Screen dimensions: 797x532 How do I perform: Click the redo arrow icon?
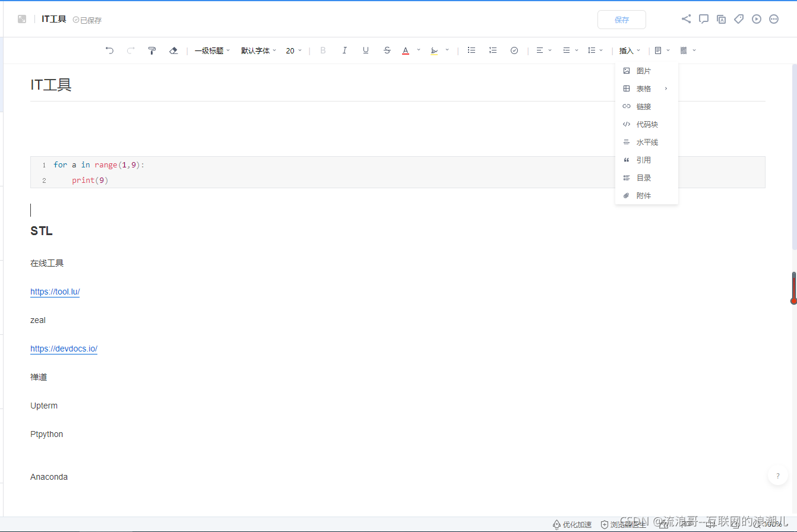[x=131, y=50]
